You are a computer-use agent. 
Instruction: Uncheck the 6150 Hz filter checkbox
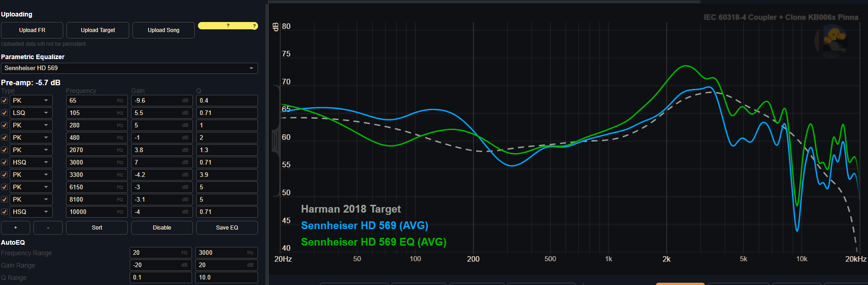[4, 187]
